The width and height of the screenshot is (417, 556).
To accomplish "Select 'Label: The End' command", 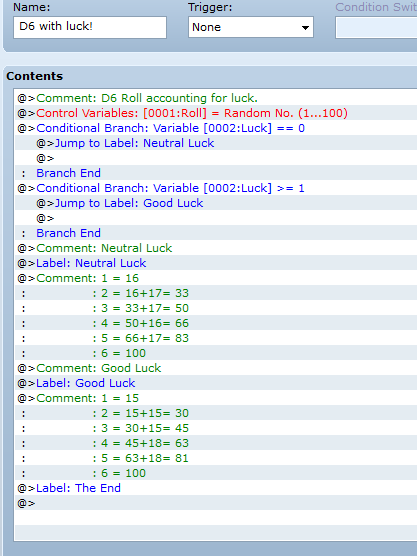I will coord(216,488).
